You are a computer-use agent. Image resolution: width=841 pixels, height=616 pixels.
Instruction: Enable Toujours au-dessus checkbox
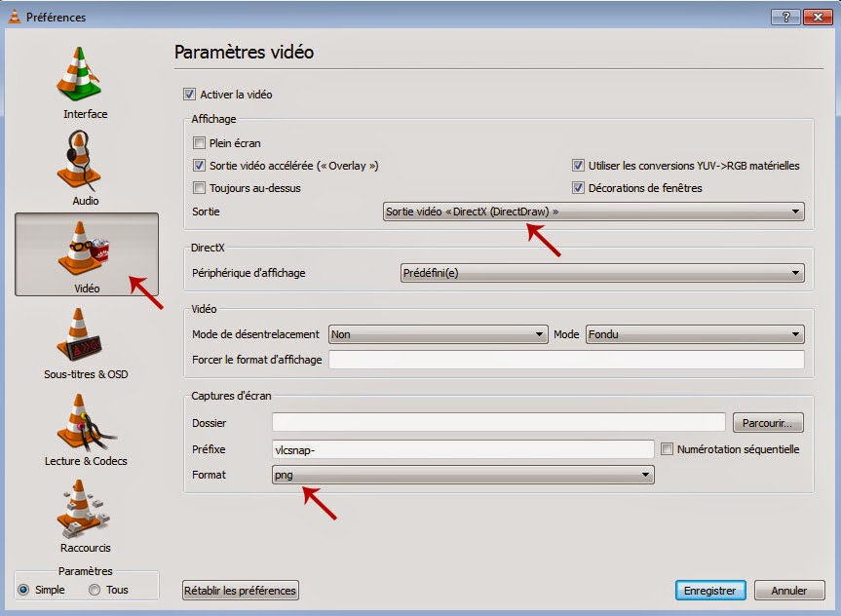click(x=199, y=188)
